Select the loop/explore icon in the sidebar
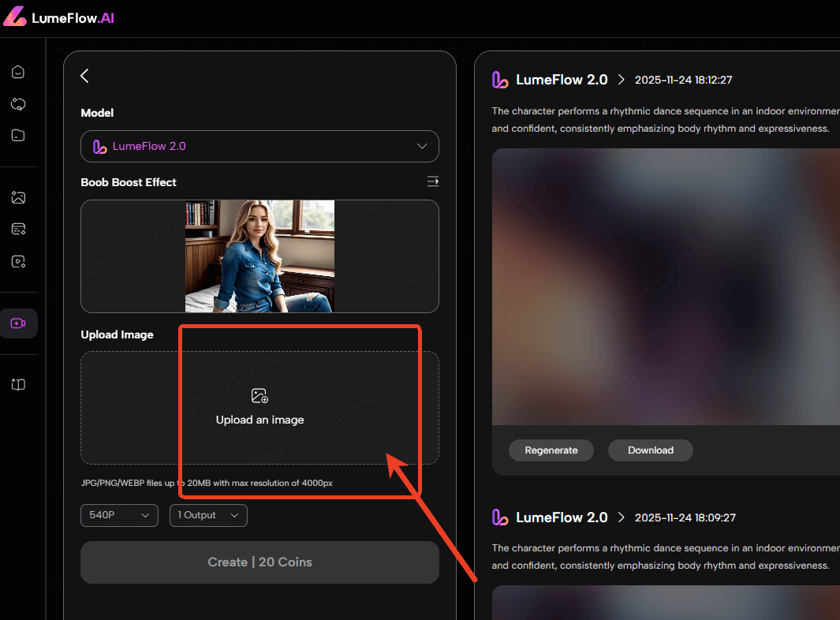This screenshot has height=620, width=840. pyautogui.click(x=18, y=103)
